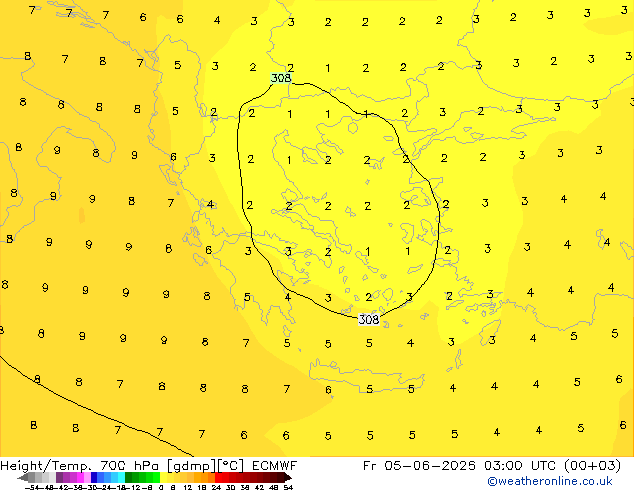
Task: Click the Fr 05-06-2026 03:00 UTC date text
Action: (460, 465)
